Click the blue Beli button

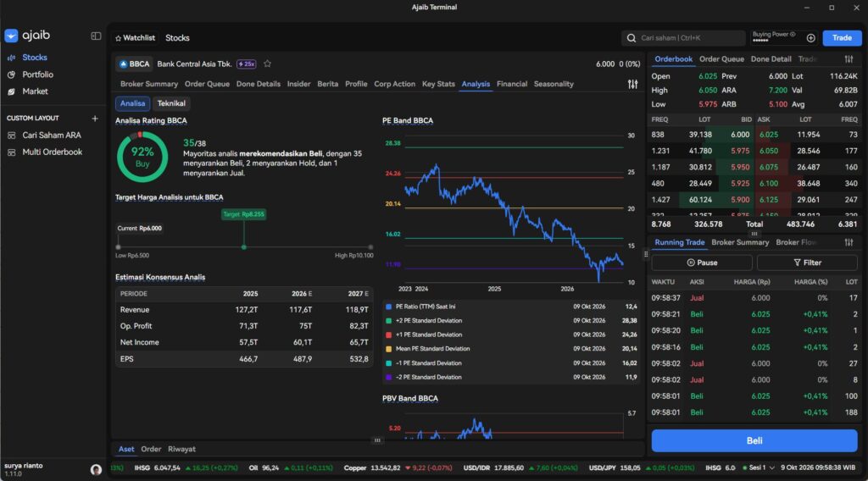click(754, 440)
